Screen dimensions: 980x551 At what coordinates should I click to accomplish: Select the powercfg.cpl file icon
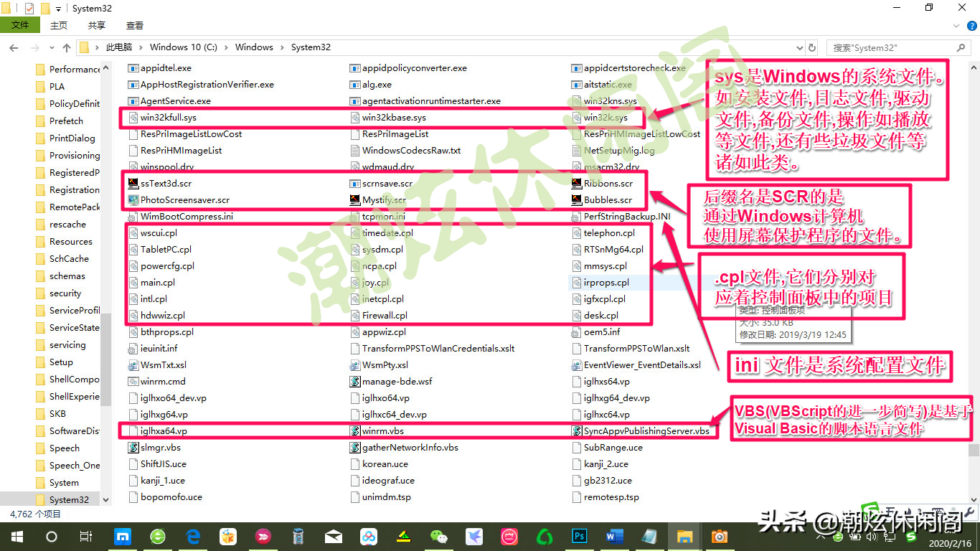click(133, 266)
